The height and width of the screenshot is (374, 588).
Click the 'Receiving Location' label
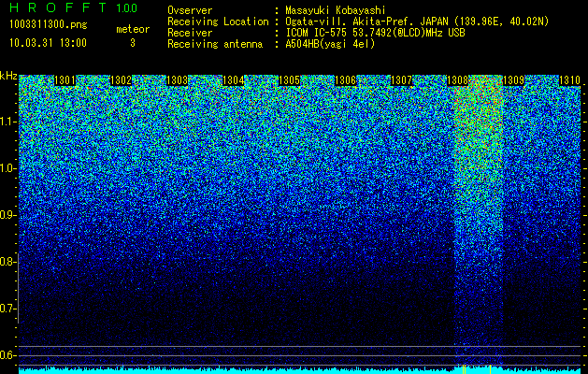218,22
